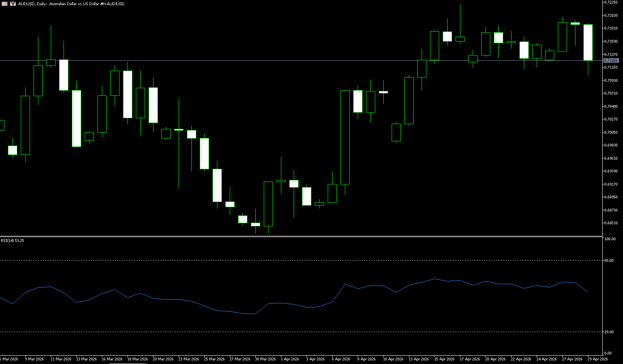Click the large bullish candle on 6 Apr
623x364 pixels.
pyautogui.click(x=345, y=137)
